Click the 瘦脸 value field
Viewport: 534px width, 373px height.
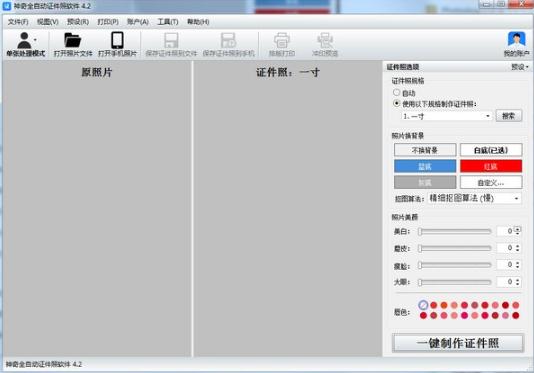[x=505, y=264]
